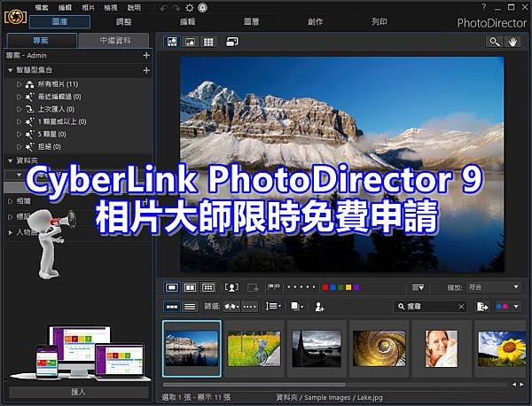
Task: Click the Import button (匯入)
Action: pyautogui.click(x=79, y=392)
